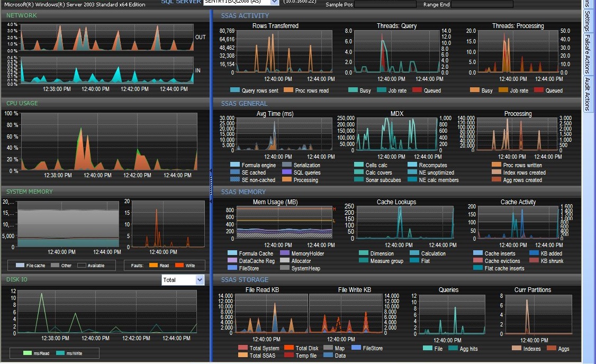Click the Faults Read legend swatch

(153, 265)
